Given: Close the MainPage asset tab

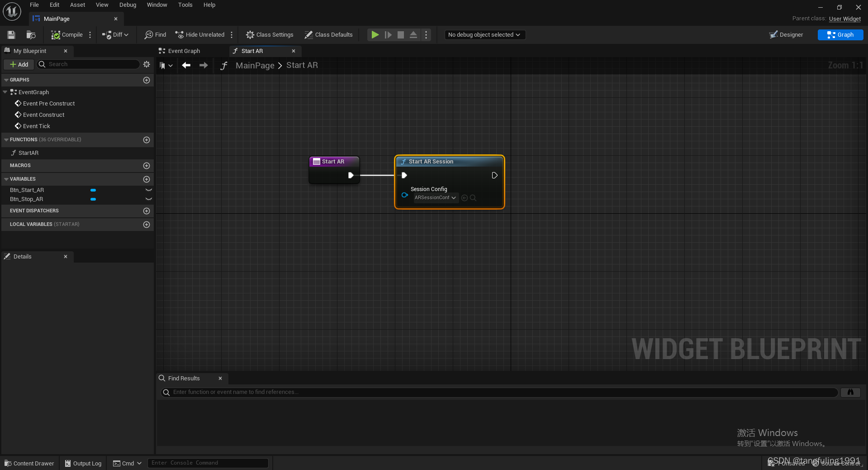Looking at the screenshot, I should pos(116,19).
